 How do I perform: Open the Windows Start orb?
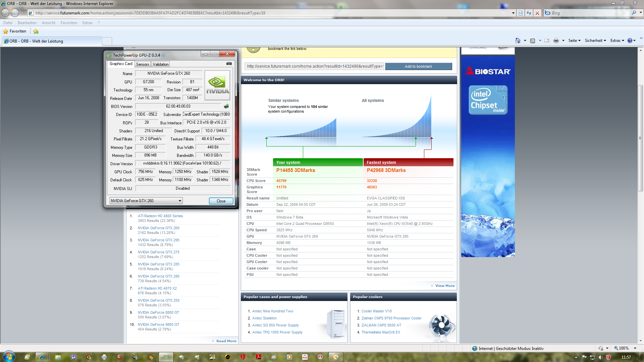[9, 356]
